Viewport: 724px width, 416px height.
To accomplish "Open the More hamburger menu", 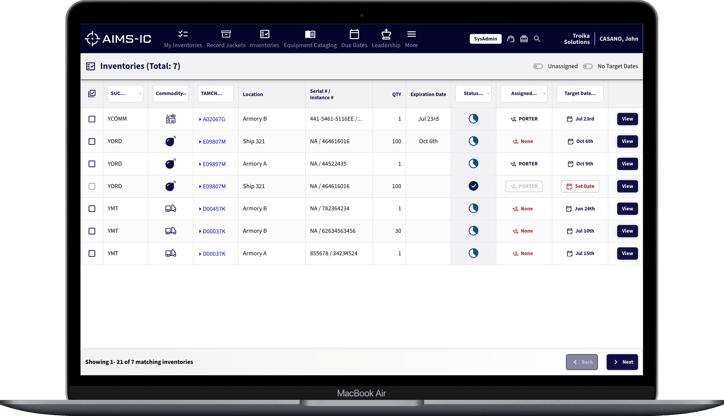I will tap(411, 39).
